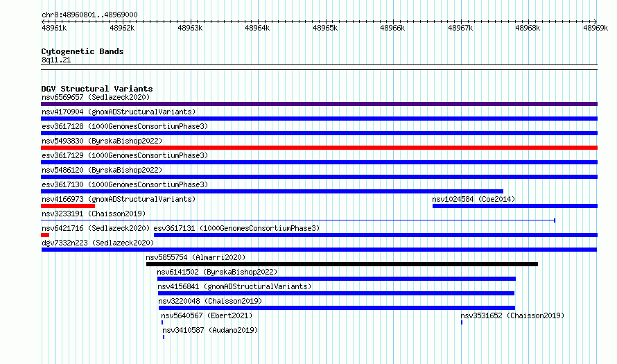The image size is (617, 364).
Task: Open the esv3617129 variant label
Action: pyautogui.click(x=125, y=155)
